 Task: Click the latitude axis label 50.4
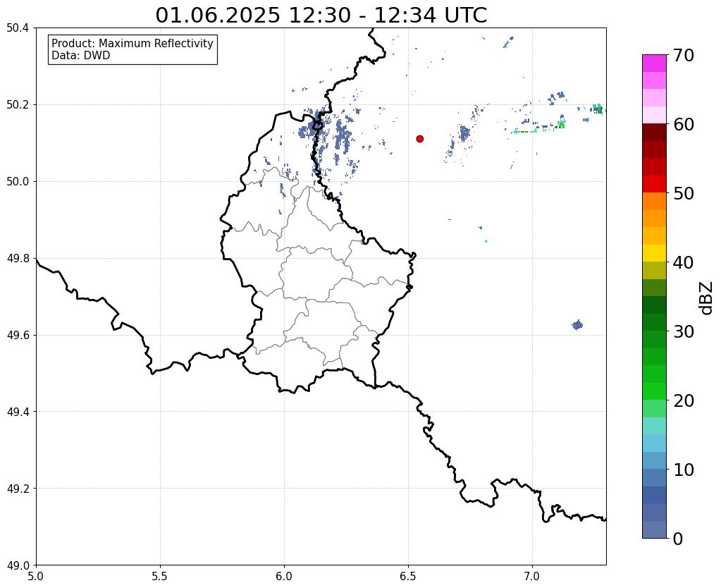click(x=18, y=28)
